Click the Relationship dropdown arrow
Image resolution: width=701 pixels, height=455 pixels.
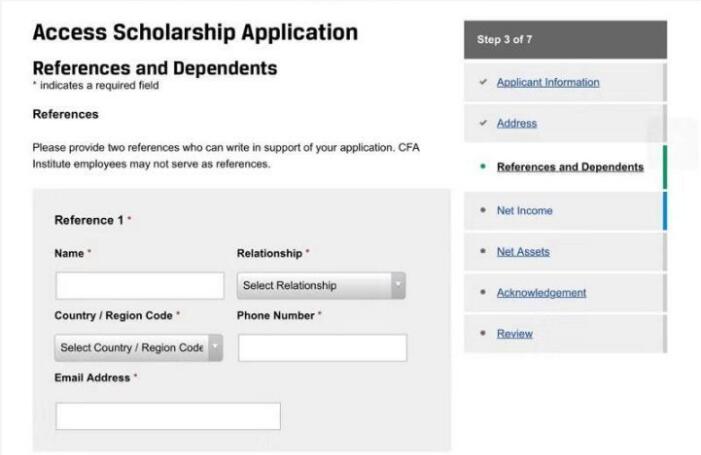pyautogui.click(x=398, y=286)
